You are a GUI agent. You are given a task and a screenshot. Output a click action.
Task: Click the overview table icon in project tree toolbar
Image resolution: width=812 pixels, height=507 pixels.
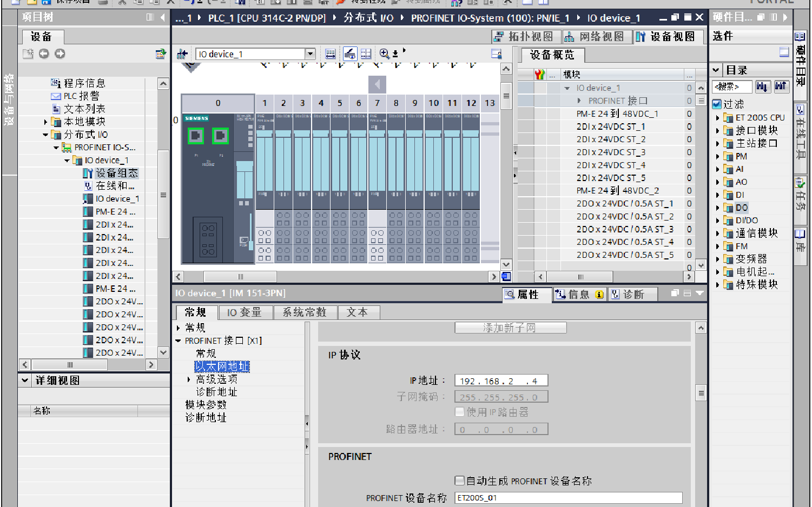160,54
